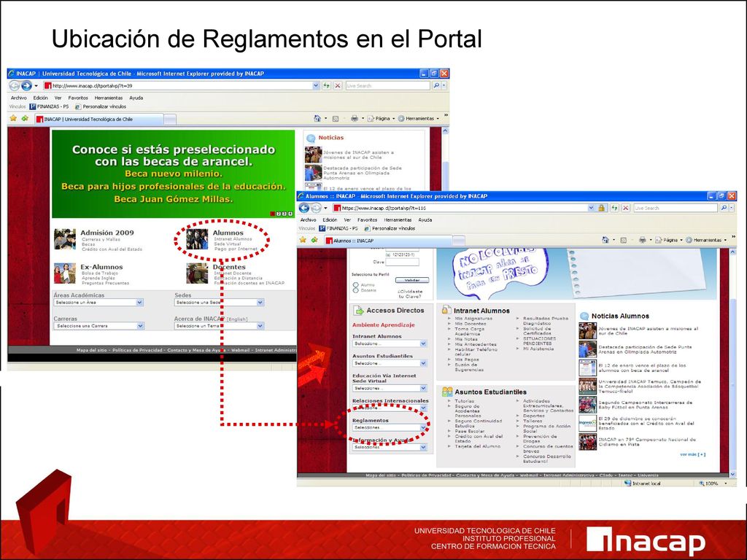Image resolution: width=747 pixels, height=560 pixels.
Task: Click vertical scrollbar down arrow in Alumnos window
Action: [732, 474]
